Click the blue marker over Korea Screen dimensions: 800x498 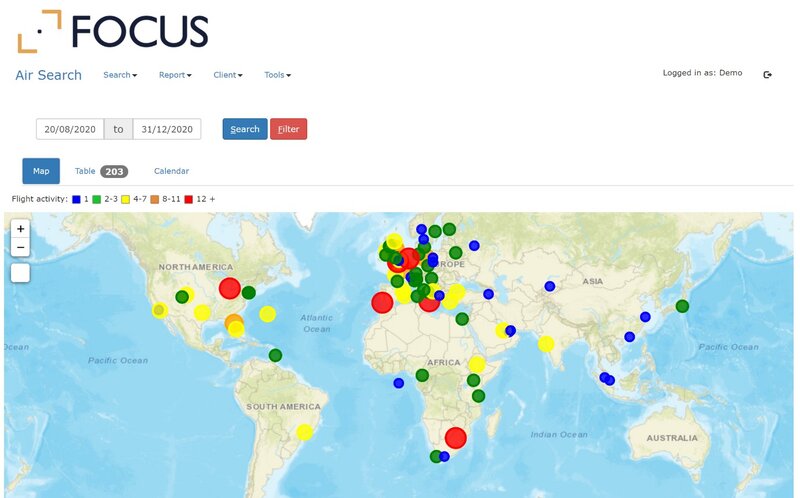[x=645, y=317]
